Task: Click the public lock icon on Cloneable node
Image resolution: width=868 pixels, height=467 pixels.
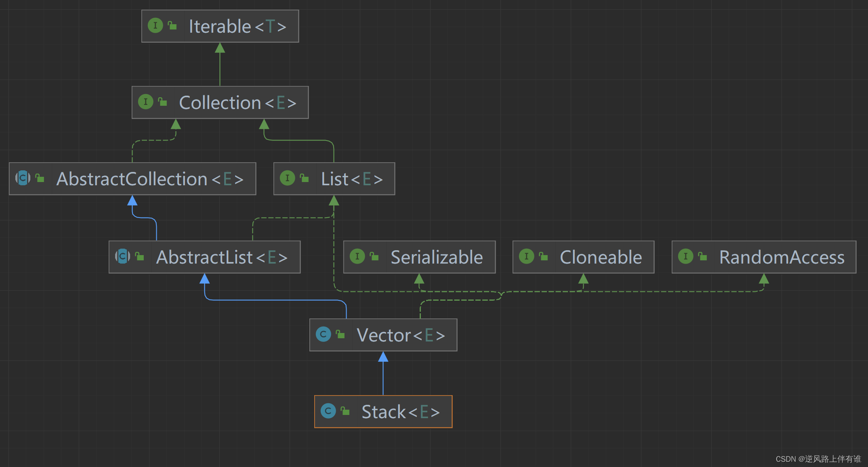Action: (544, 256)
